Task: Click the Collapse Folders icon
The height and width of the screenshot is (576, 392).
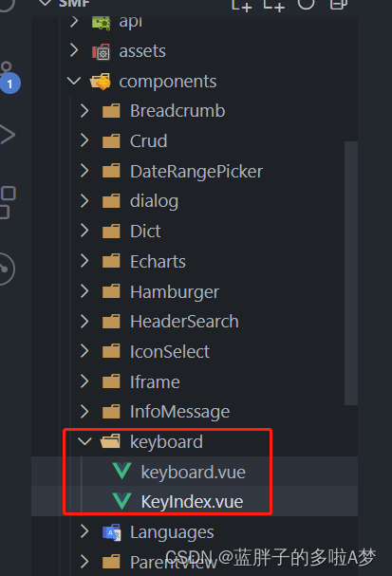Action: point(338,4)
